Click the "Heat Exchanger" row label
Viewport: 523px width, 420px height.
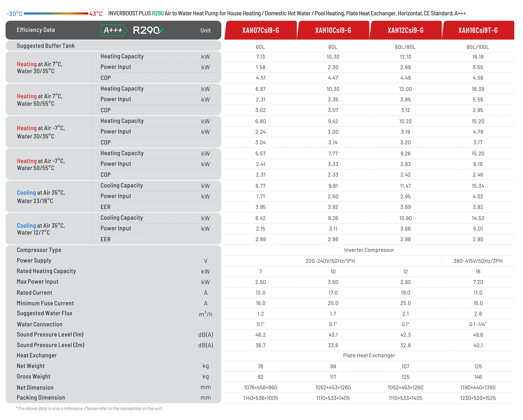point(37,355)
